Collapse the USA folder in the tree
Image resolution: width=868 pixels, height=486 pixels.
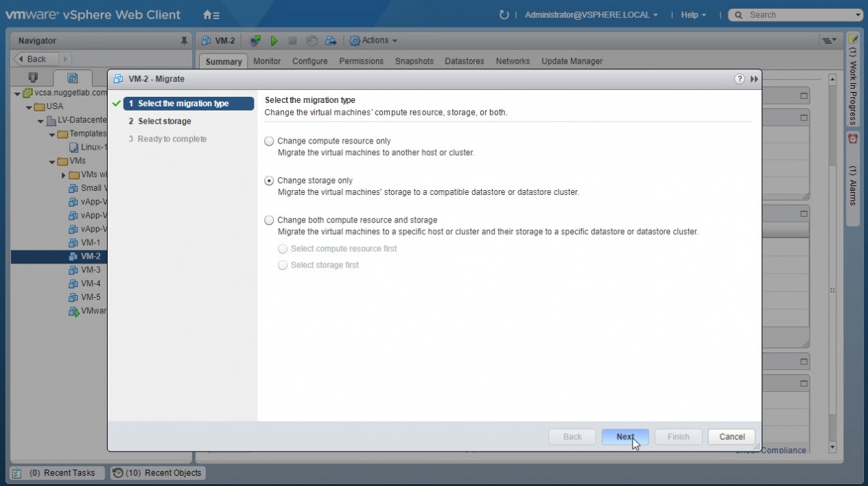click(x=29, y=107)
